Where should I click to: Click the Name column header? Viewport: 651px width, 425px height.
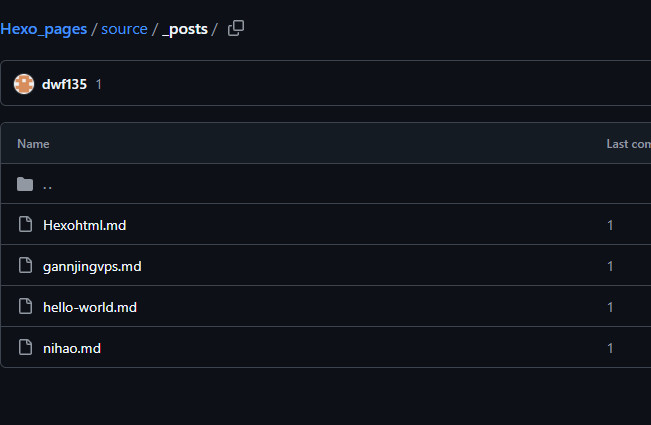point(33,144)
